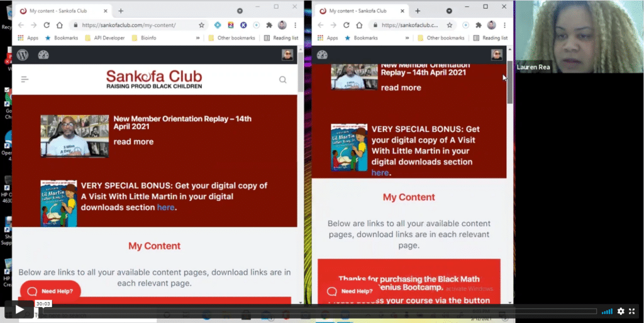Open orientation replay thumbnail in left window
This screenshot has height=323, width=644.
pyautogui.click(x=75, y=136)
